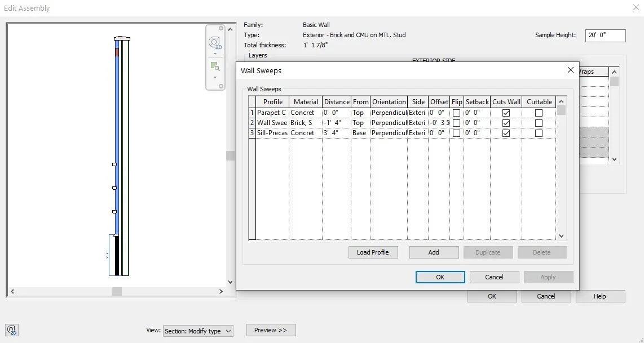Viewport: 644px width, 343px height.
Task: Apply changes in the Wall Sweeps dialog
Action: click(548, 277)
